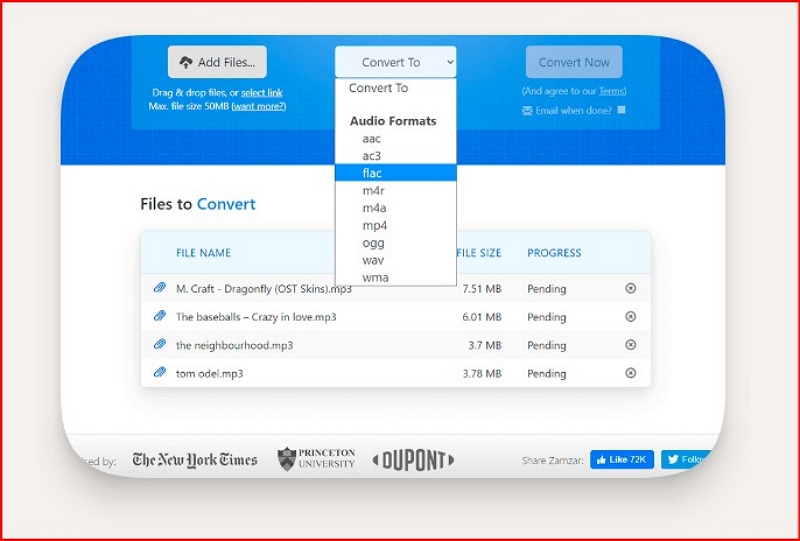Image resolution: width=800 pixels, height=541 pixels.
Task: Select m4a audio format
Action: [x=395, y=208]
